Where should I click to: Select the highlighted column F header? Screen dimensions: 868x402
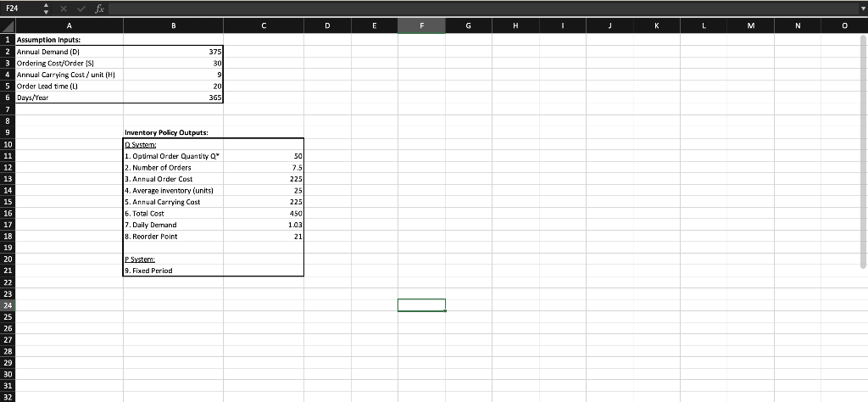point(421,25)
